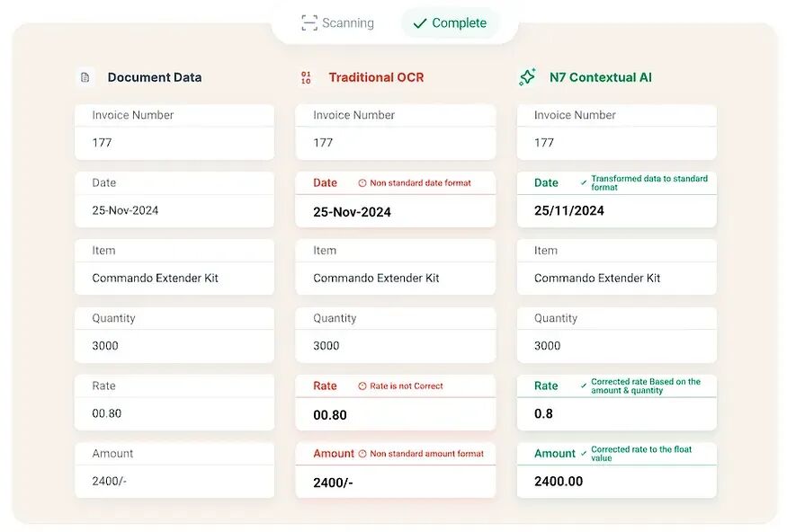Click the Traditional OCR heading
Image resolution: width=787 pixels, height=532 pixels.
[377, 77]
